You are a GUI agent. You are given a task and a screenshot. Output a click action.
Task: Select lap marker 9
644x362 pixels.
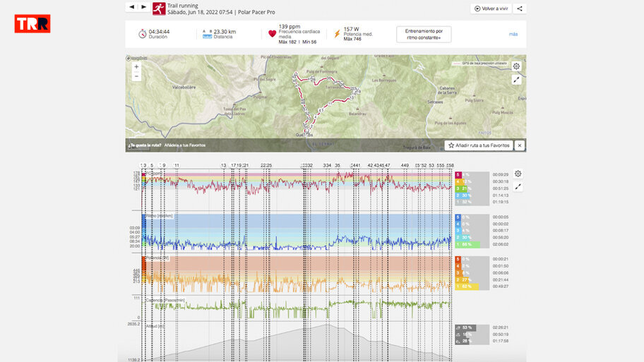(164, 165)
